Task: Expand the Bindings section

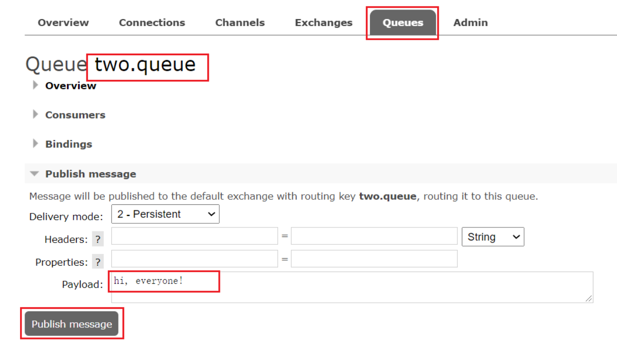Action: click(x=68, y=144)
